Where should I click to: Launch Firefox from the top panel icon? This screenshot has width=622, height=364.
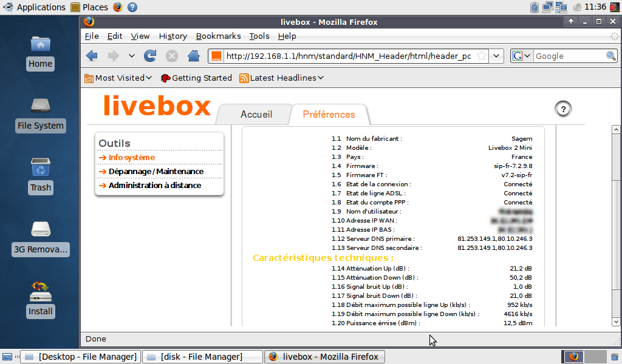(118, 7)
